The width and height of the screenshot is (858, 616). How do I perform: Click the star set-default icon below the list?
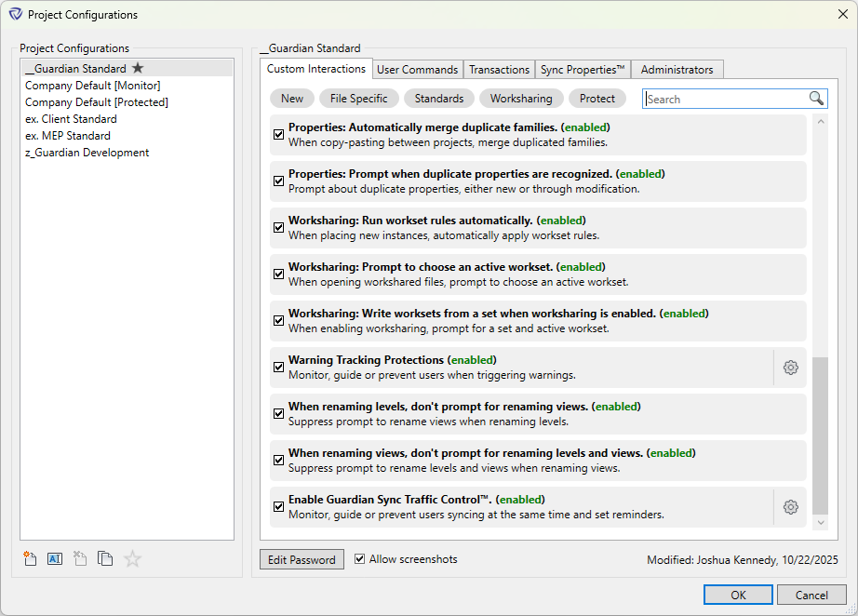(x=132, y=558)
